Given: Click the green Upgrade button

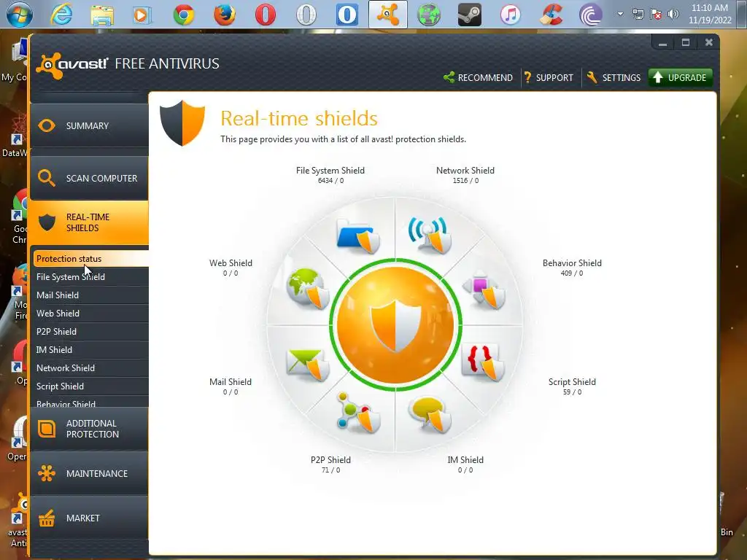Looking at the screenshot, I should click(x=681, y=77).
